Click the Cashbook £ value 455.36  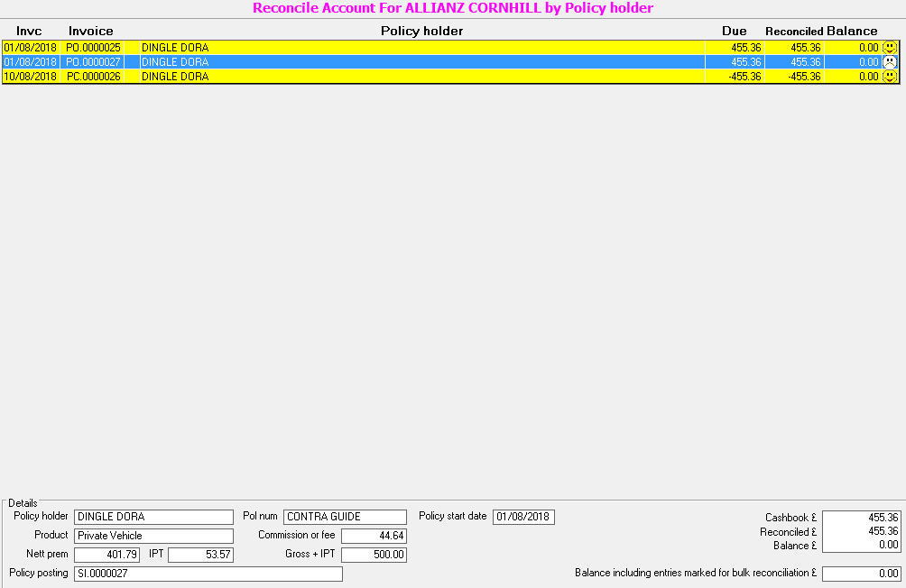(883, 518)
